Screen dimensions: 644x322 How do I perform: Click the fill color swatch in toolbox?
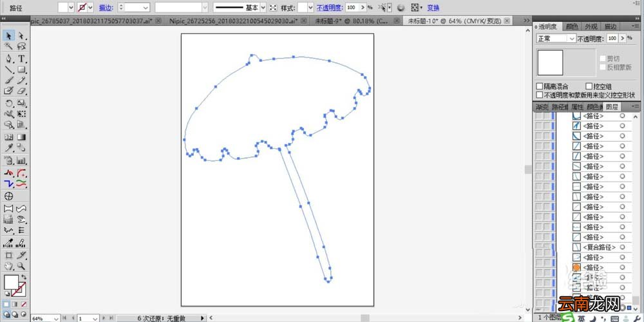point(11,282)
